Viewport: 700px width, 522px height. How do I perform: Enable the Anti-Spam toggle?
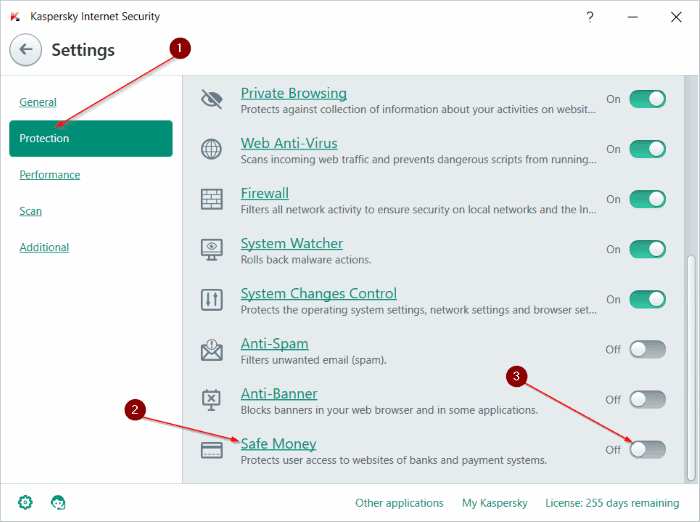[x=647, y=350]
